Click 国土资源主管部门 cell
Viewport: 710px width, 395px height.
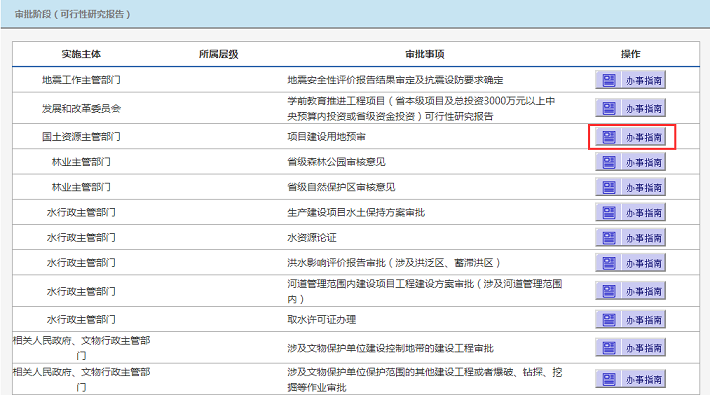click(81, 137)
